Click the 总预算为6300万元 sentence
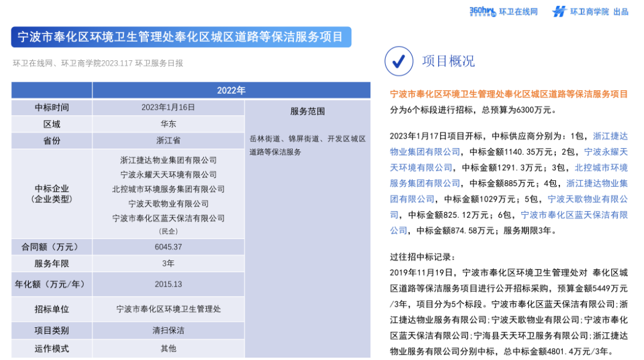Viewport: 644px width, 360px height. [x=519, y=110]
